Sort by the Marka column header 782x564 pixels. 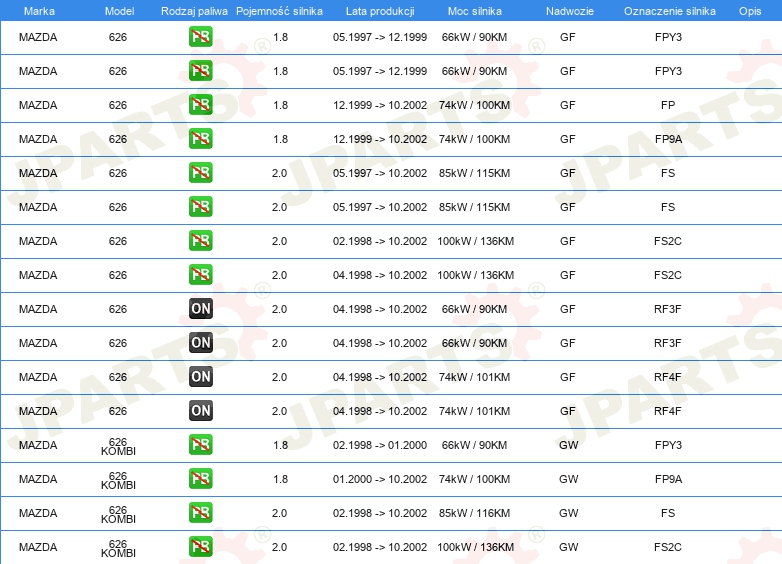(39, 11)
